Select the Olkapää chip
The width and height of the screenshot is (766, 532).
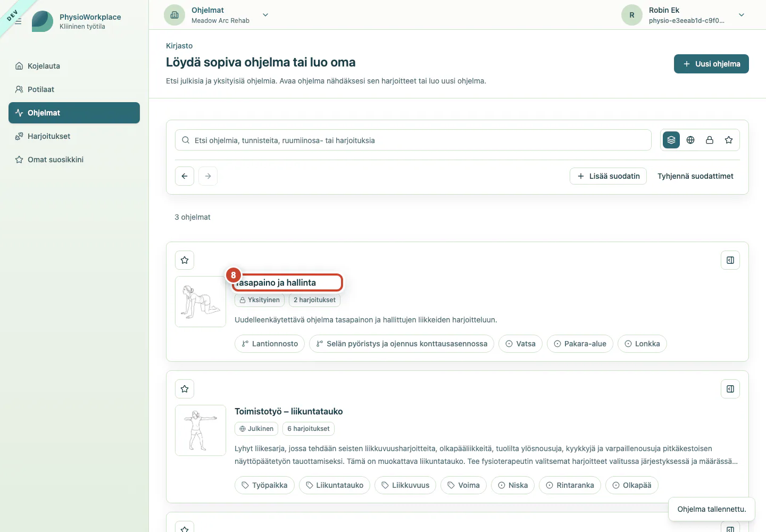point(632,485)
